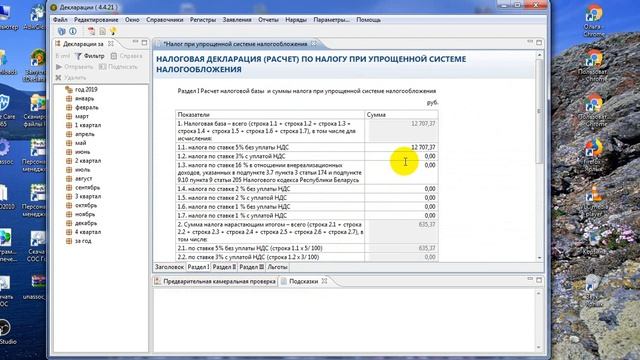640x360 pixels.
Task: Click the blue books icon in toolbar
Action: point(62,31)
